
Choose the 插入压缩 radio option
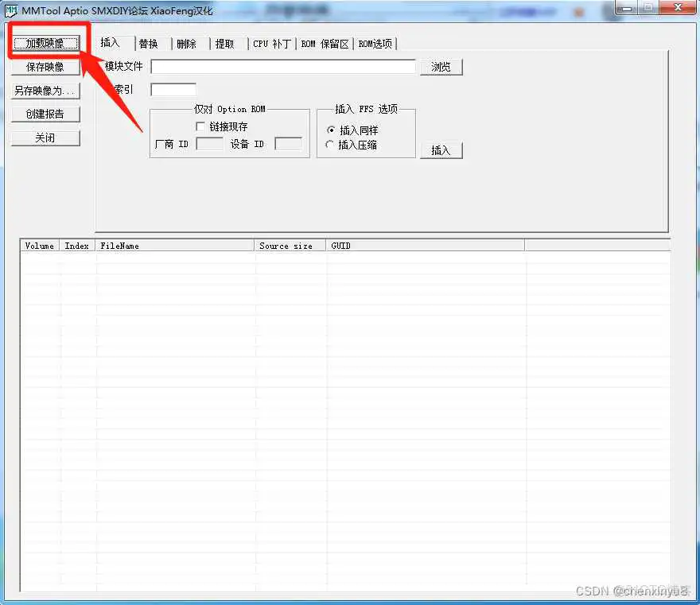click(331, 145)
